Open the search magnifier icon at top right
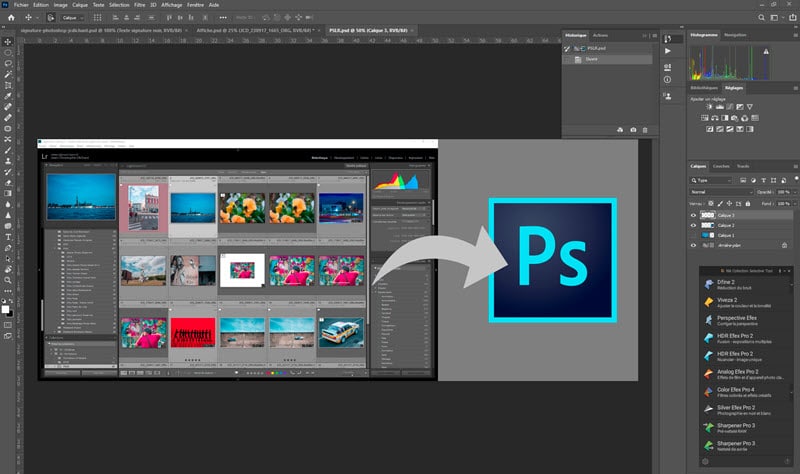 pyautogui.click(x=761, y=17)
